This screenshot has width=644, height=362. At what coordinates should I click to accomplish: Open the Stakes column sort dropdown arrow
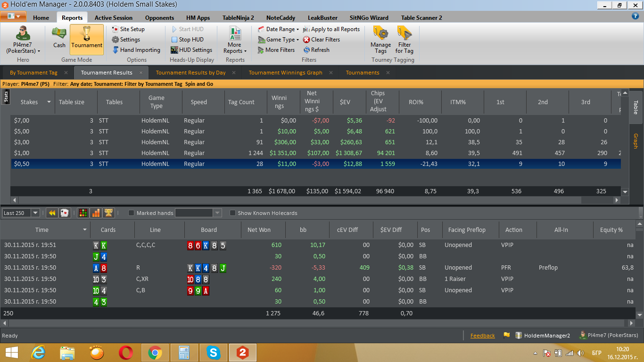[49, 102]
